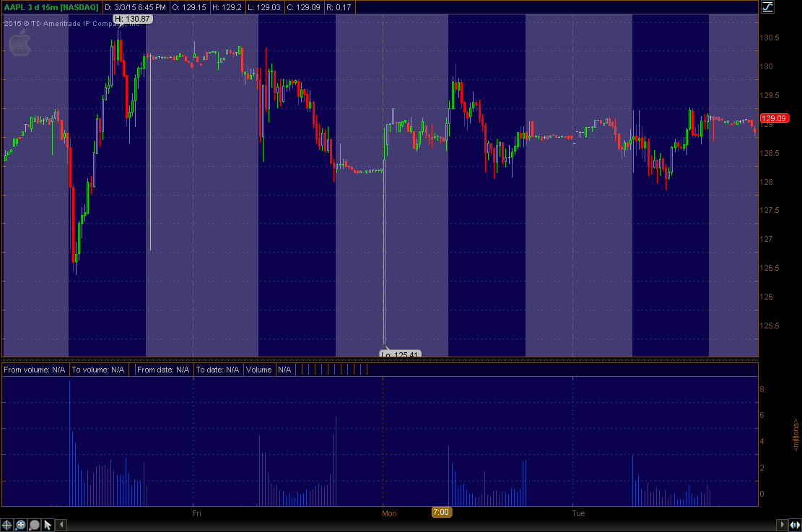
Task: Click the zoom out magnifier
Action: 34,525
